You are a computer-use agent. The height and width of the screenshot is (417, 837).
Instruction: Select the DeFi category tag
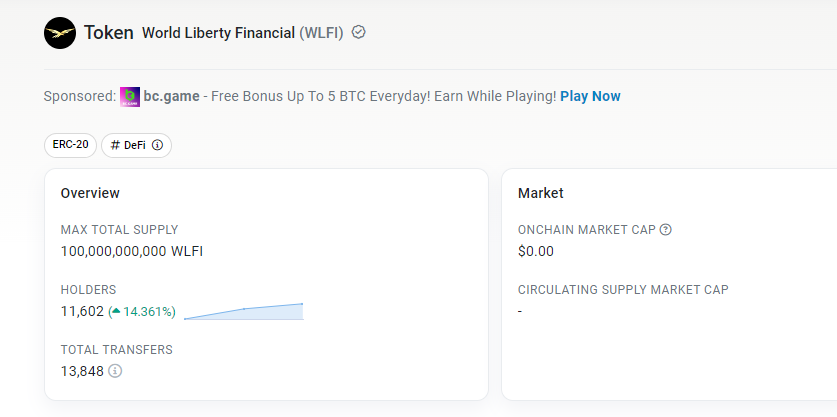[136, 145]
